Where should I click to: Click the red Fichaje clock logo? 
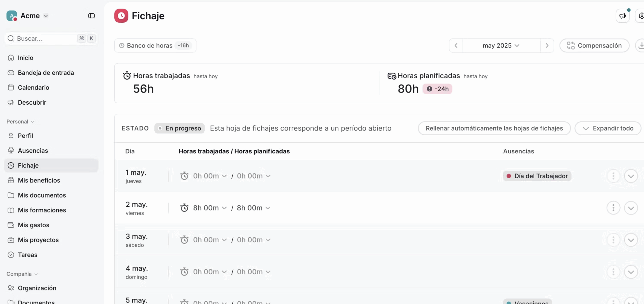coord(121,16)
